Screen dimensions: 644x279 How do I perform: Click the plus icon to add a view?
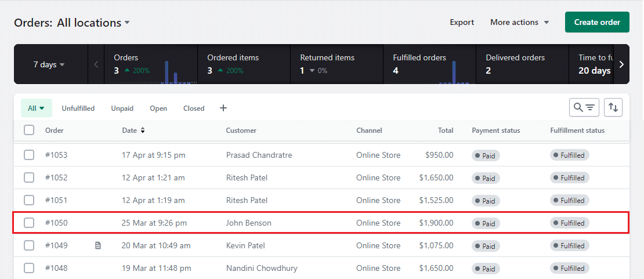pyautogui.click(x=223, y=108)
